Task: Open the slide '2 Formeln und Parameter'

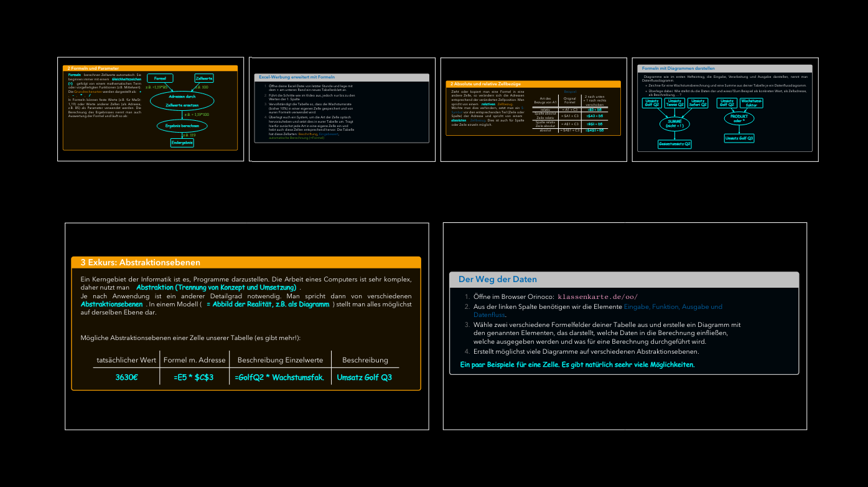Action: coord(151,109)
